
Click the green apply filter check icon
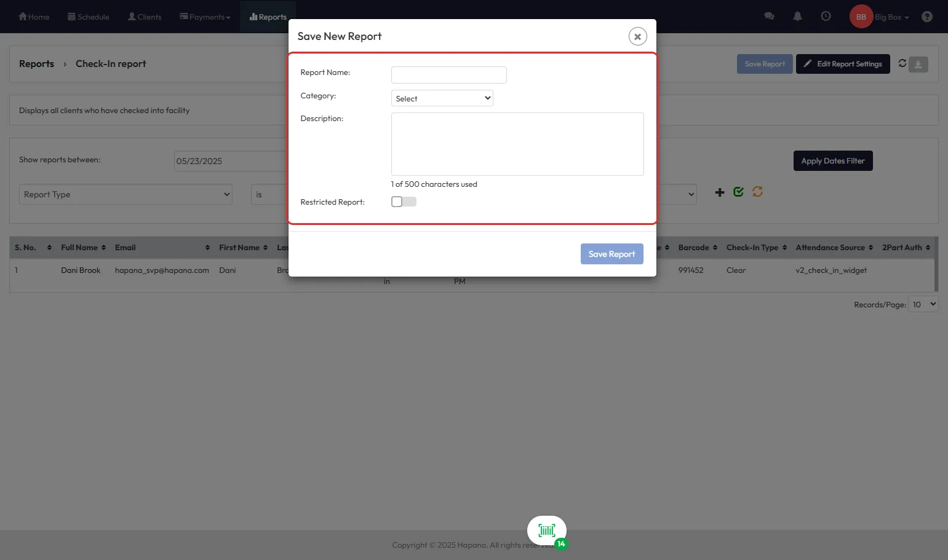click(738, 192)
